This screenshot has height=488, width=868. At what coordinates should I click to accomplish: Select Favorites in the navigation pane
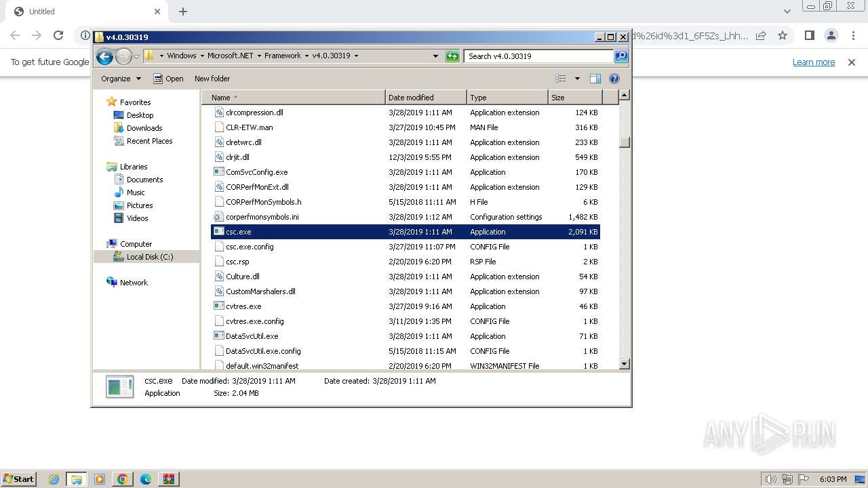click(136, 102)
